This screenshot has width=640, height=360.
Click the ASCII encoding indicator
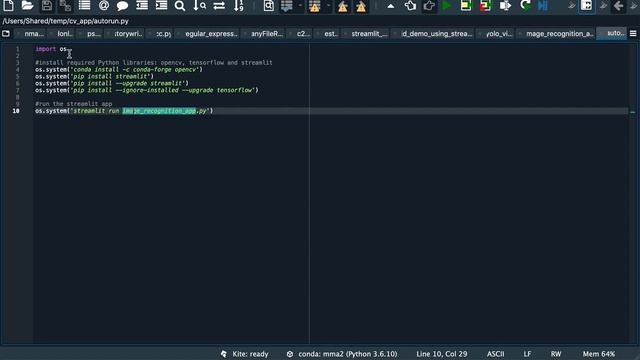pyautogui.click(x=496, y=354)
